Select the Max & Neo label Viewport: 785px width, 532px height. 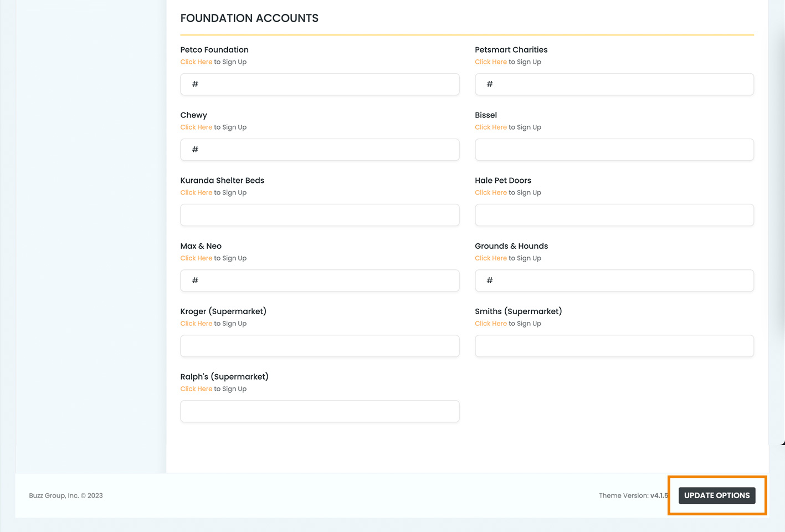tap(201, 246)
